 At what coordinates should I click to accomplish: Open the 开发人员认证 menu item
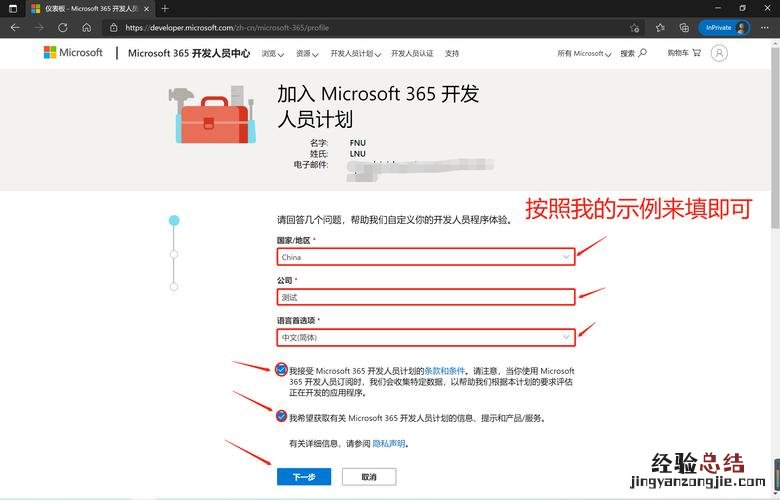(412, 53)
